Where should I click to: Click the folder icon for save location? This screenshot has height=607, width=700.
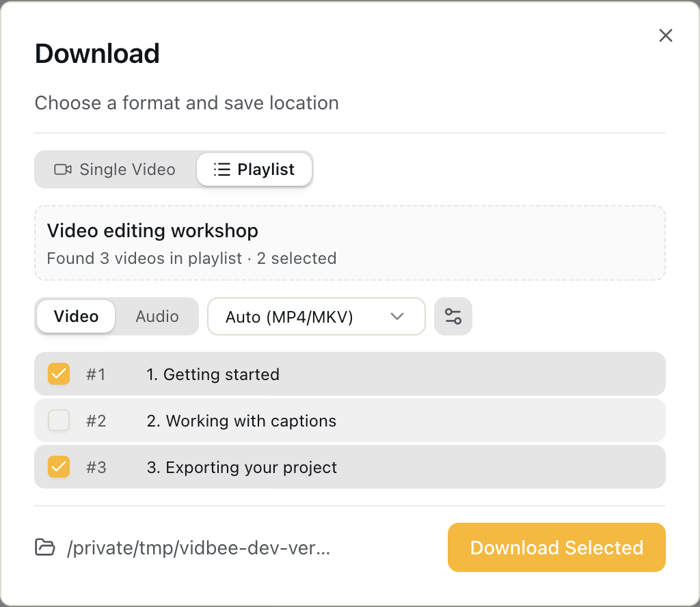tap(45, 548)
